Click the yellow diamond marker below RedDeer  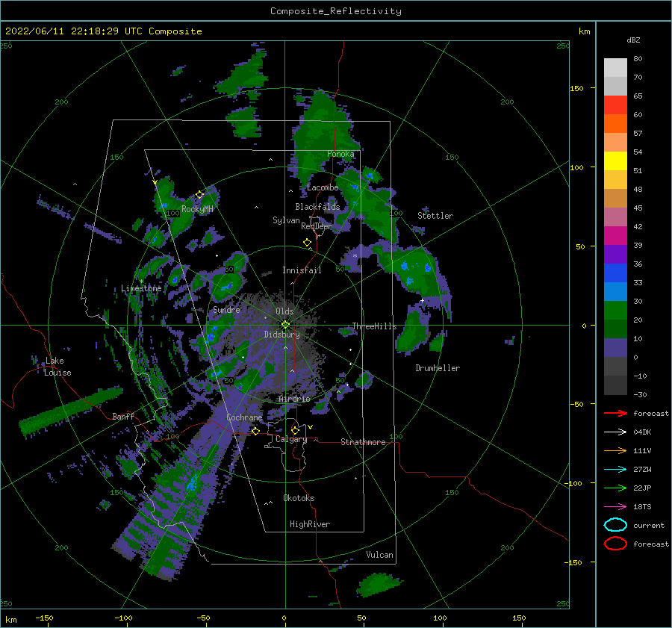[x=307, y=243]
